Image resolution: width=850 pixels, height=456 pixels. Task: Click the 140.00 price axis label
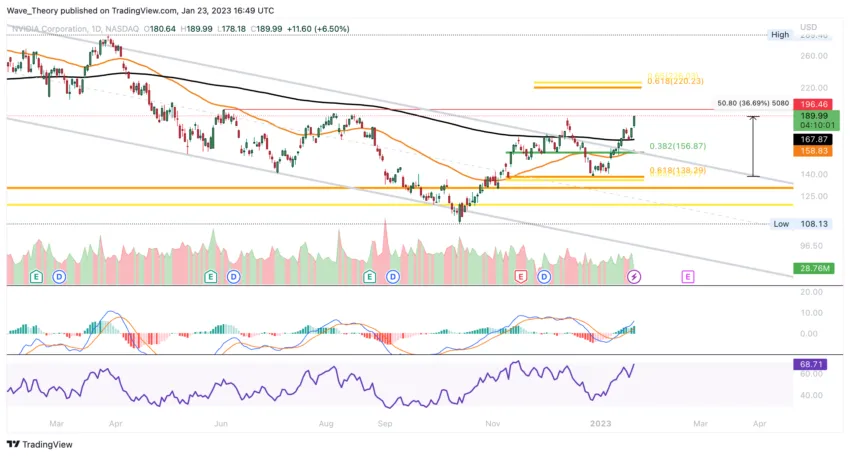click(814, 175)
